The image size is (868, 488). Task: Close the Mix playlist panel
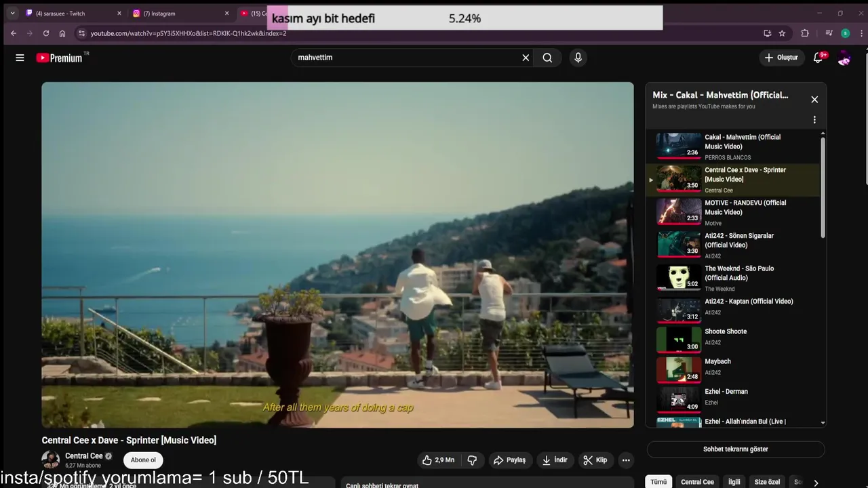pyautogui.click(x=814, y=100)
